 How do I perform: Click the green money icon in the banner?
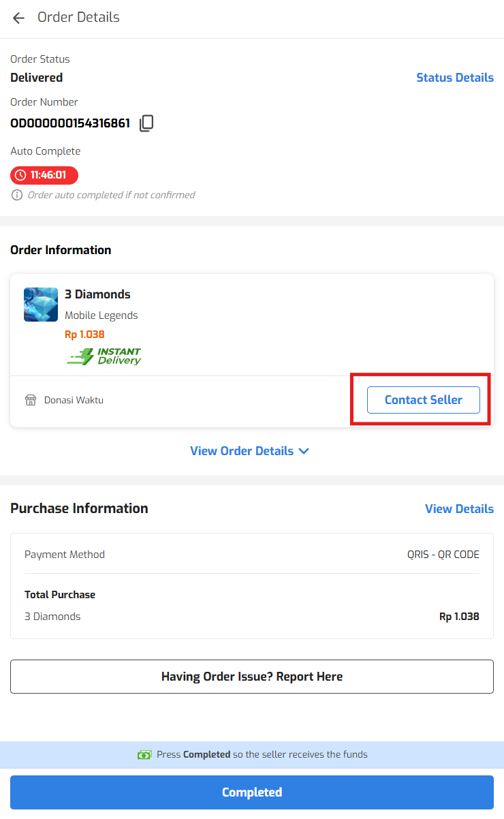point(144,755)
